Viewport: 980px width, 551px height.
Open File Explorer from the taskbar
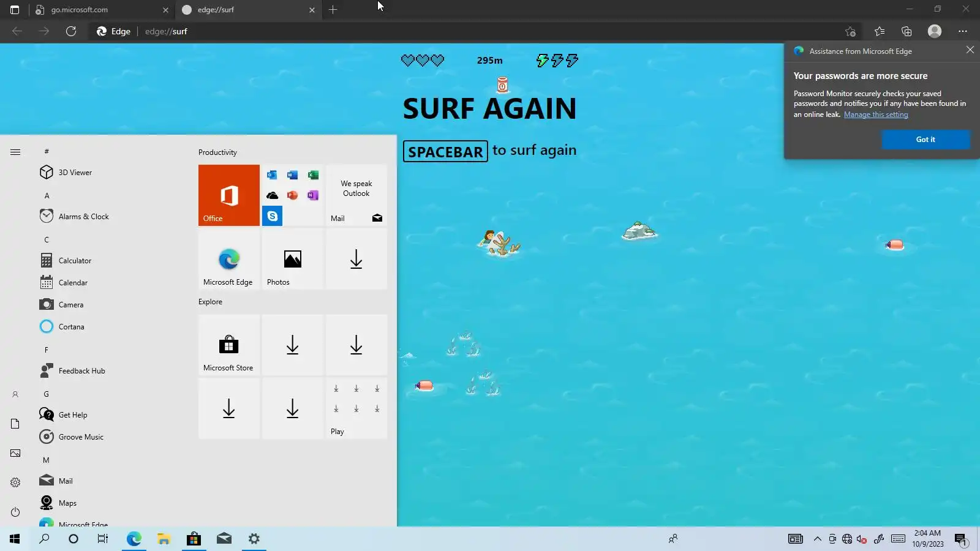click(x=164, y=539)
